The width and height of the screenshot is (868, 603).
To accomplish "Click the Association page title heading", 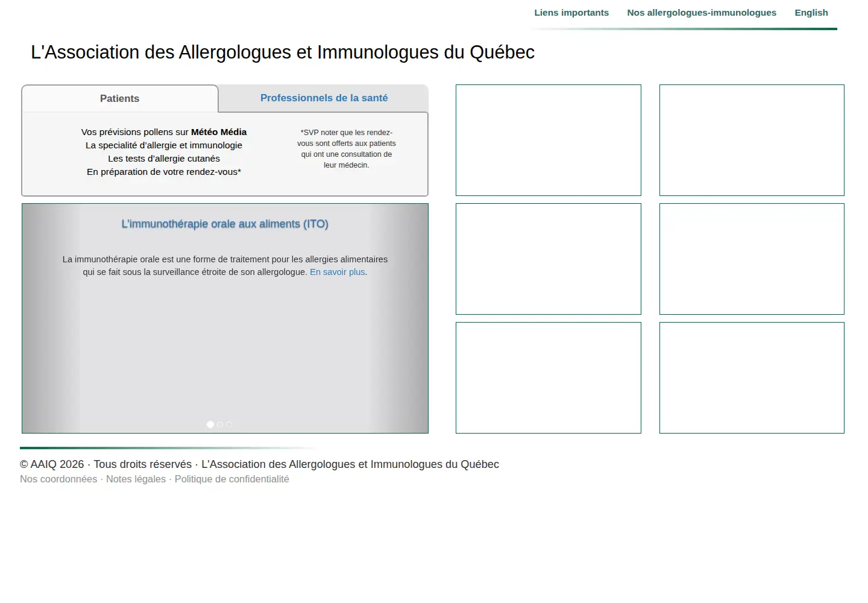I will coord(283,52).
